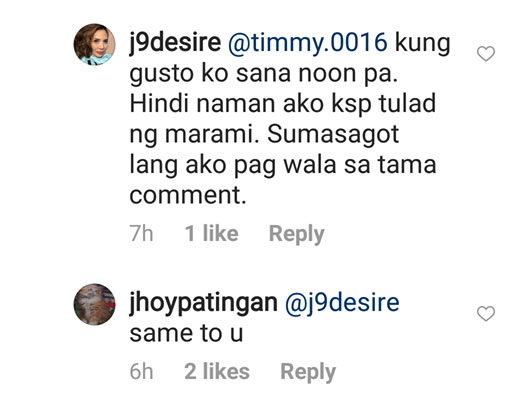Open j9desire's profile picture
The width and height of the screenshot is (528, 400).
(95, 44)
